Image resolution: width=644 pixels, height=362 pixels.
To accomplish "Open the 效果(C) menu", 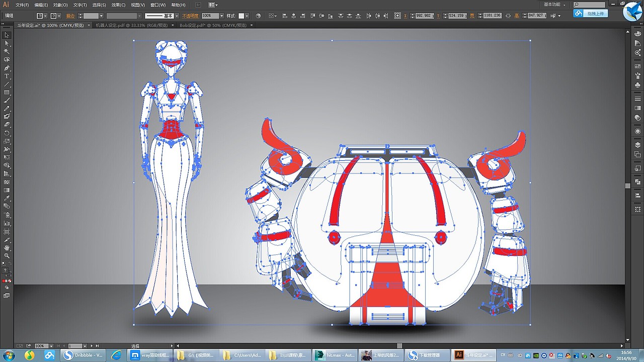I will point(119,5).
